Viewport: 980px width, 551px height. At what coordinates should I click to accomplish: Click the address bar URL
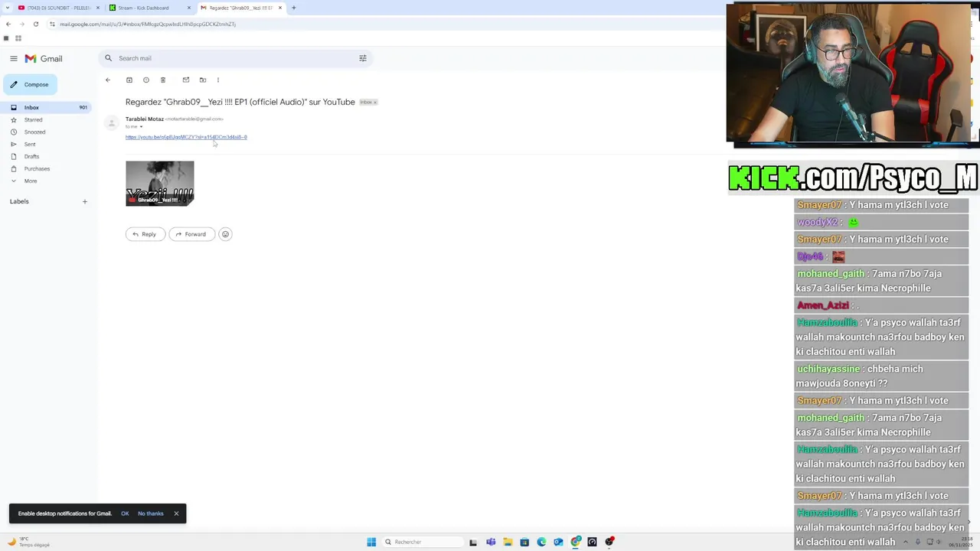click(148, 24)
